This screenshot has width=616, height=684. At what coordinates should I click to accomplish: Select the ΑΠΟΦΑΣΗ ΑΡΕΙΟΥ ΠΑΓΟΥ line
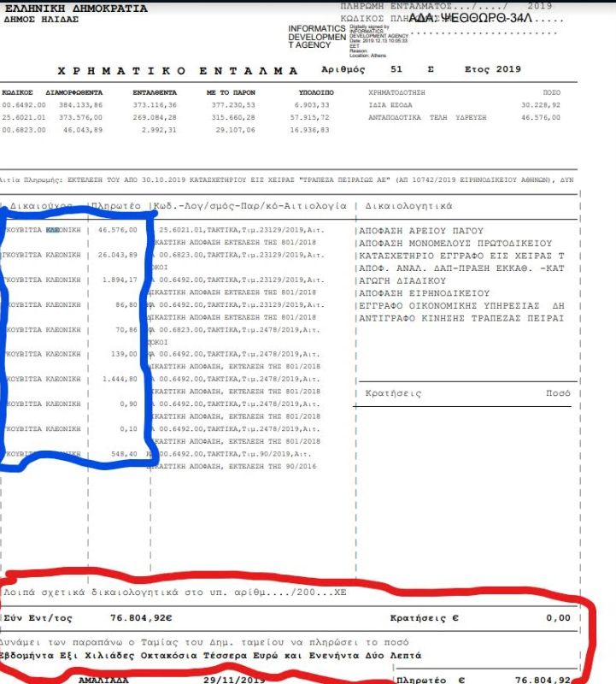point(418,231)
